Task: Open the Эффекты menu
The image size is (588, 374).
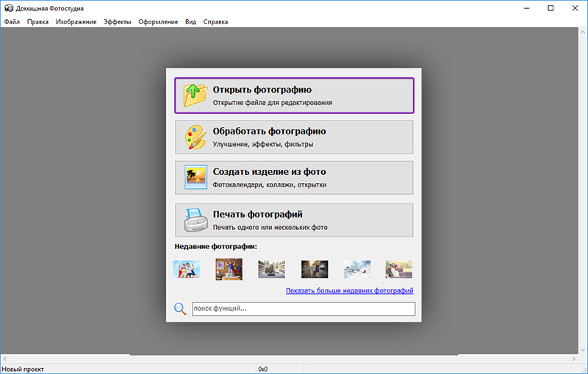Action: pos(118,22)
